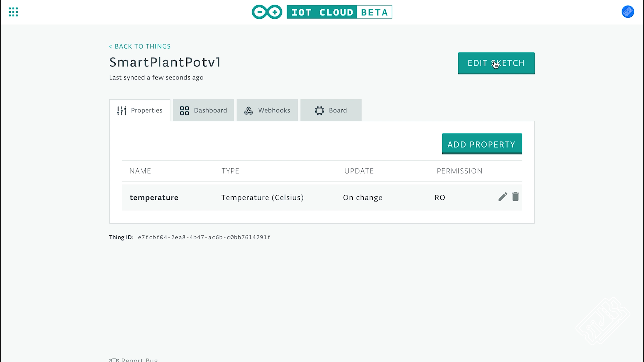Click the IoT Cloud Beta banner
The image size is (644, 362).
(339, 12)
